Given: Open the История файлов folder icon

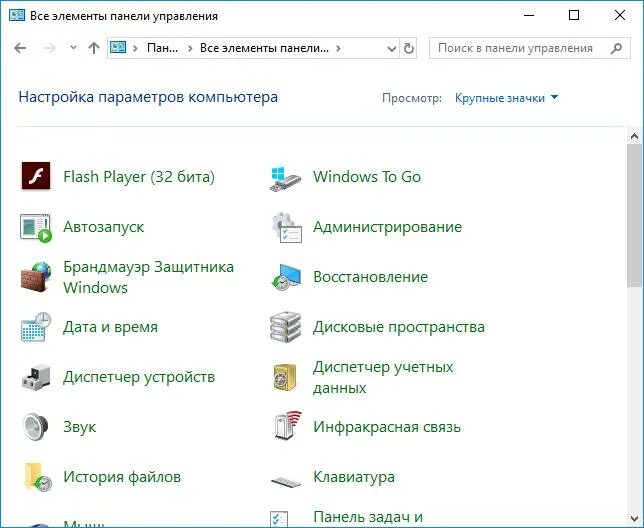Looking at the screenshot, I should (38, 477).
